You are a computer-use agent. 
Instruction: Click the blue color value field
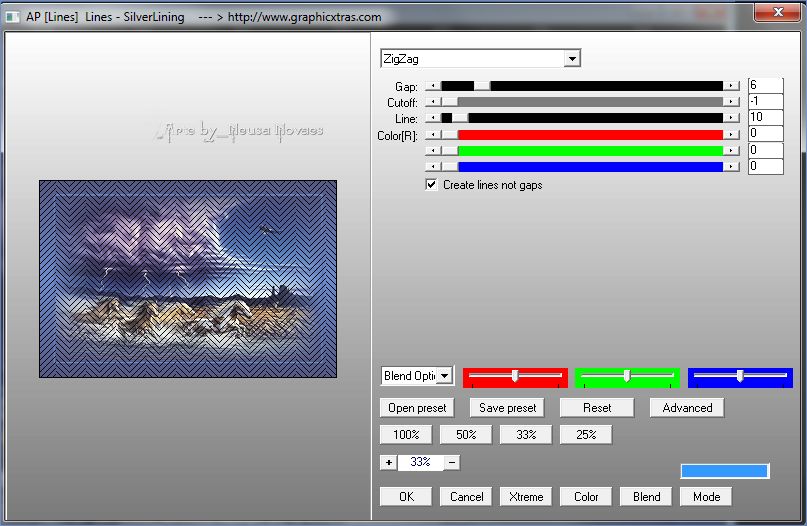click(765, 166)
